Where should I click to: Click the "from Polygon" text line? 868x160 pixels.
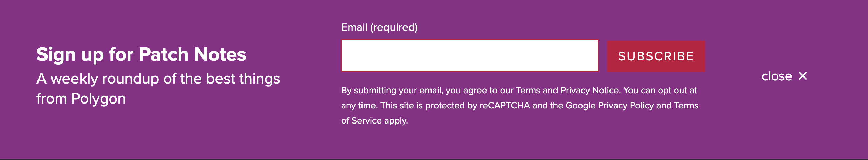(x=81, y=99)
